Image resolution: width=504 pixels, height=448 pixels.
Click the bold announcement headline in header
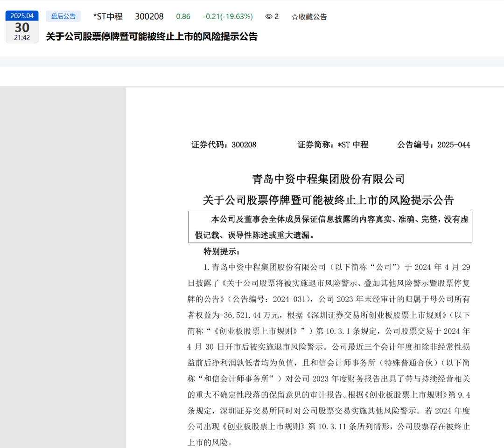click(152, 37)
